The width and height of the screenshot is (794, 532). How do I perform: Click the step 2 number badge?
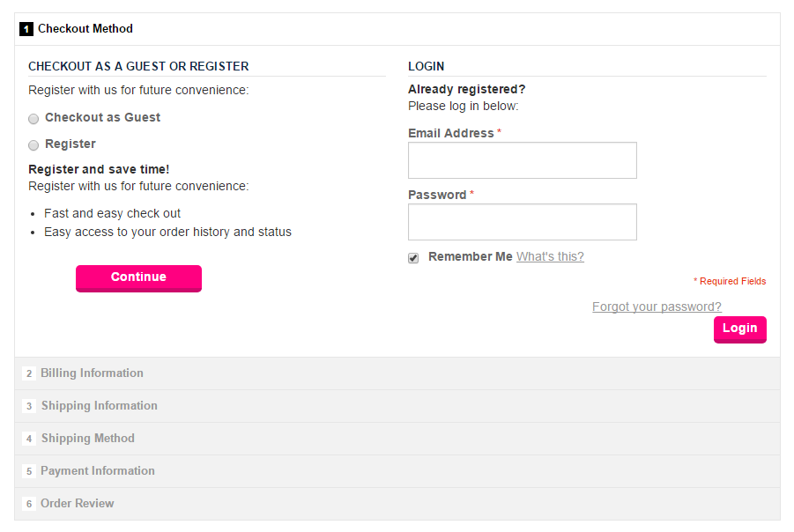coord(29,373)
